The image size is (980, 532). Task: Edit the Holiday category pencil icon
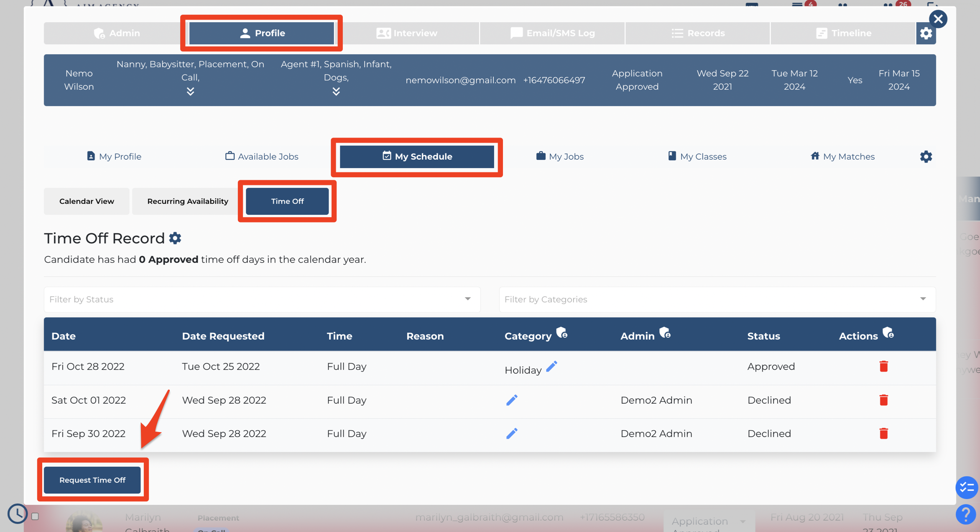click(552, 367)
